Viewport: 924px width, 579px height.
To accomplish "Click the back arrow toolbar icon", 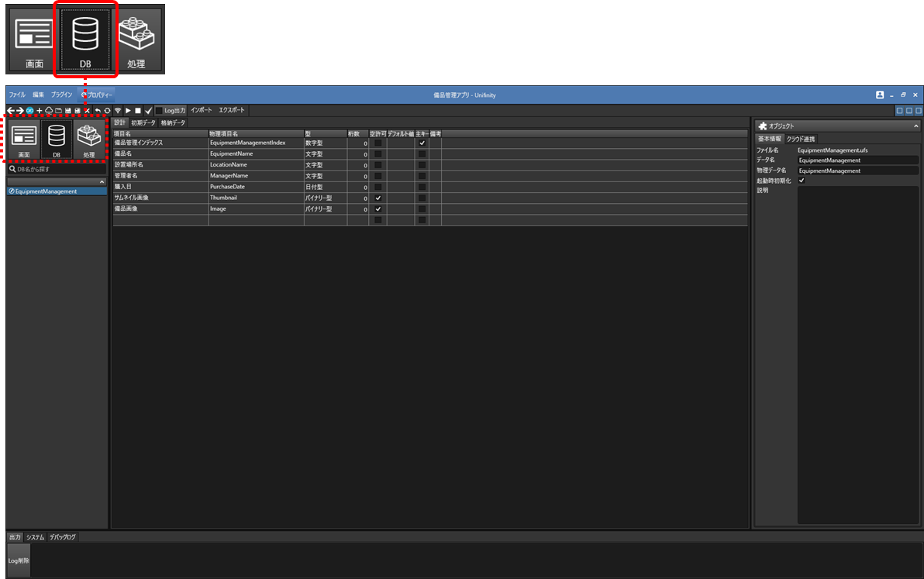I will [x=11, y=110].
